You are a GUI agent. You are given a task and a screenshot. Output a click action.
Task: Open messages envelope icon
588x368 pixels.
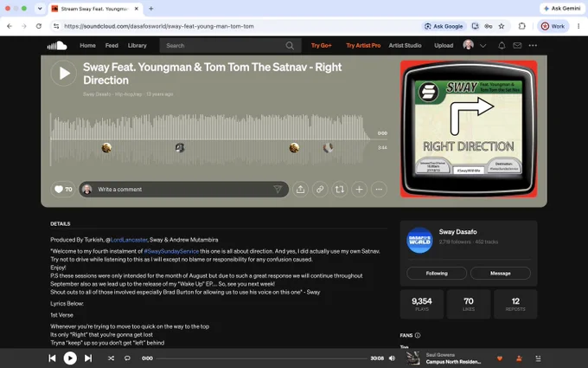pos(517,45)
